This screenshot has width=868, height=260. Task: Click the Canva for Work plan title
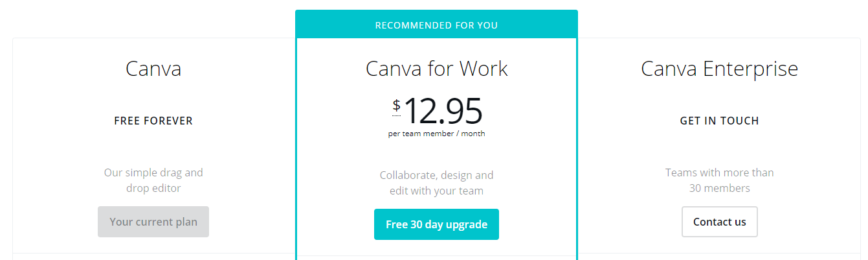[436, 69]
